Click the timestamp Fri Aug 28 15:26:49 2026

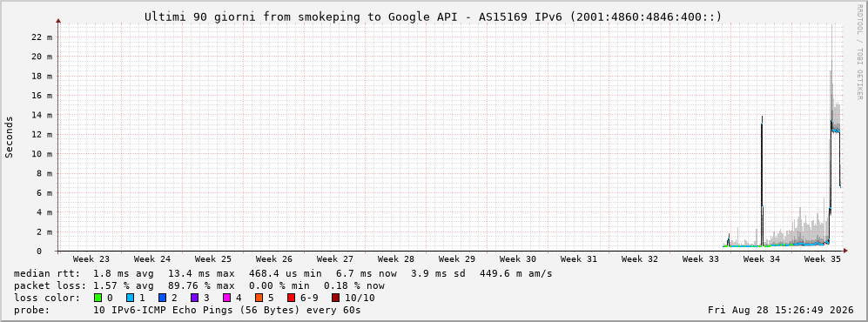[x=781, y=310]
